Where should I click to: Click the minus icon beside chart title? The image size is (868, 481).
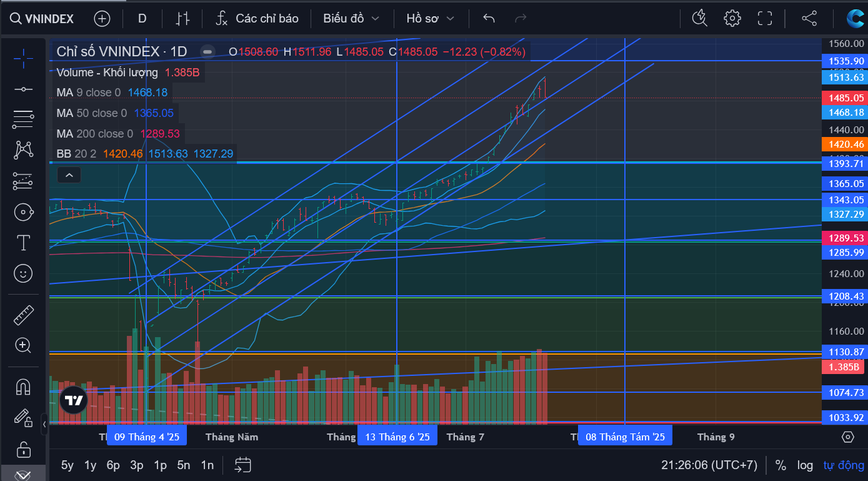pos(208,52)
